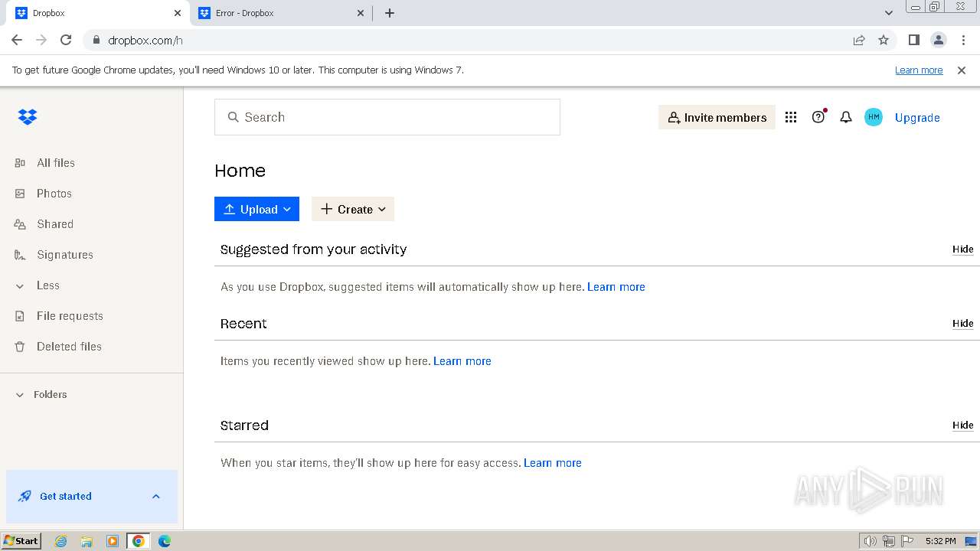This screenshot has height=551, width=980.
Task: Click the network tray icon
Action: pos(889,541)
